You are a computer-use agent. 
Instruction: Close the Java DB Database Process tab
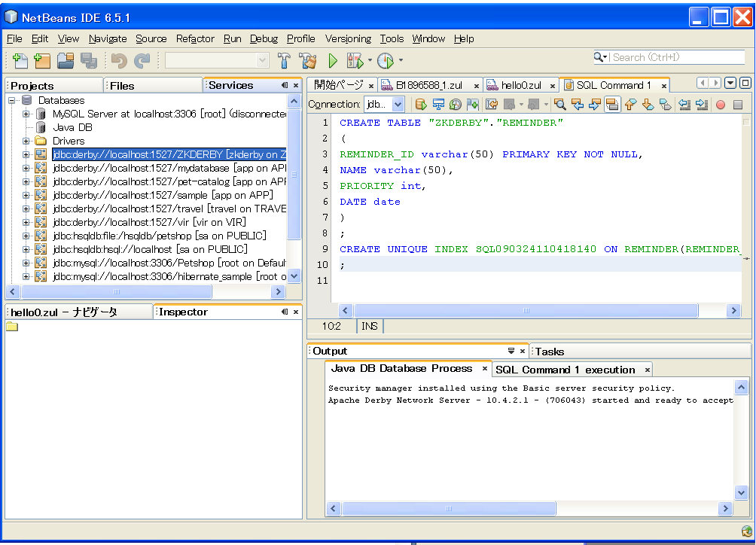pyautogui.click(x=485, y=369)
